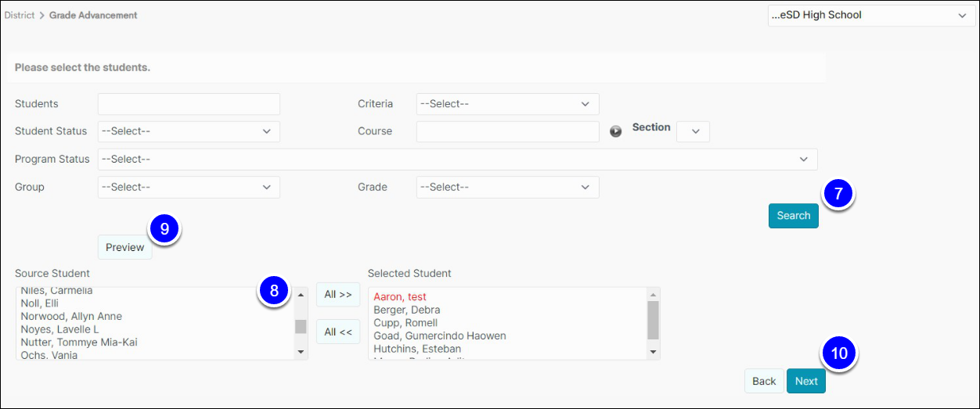Open the Student Status dropdown
The image size is (980, 409).
[x=189, y=131]
